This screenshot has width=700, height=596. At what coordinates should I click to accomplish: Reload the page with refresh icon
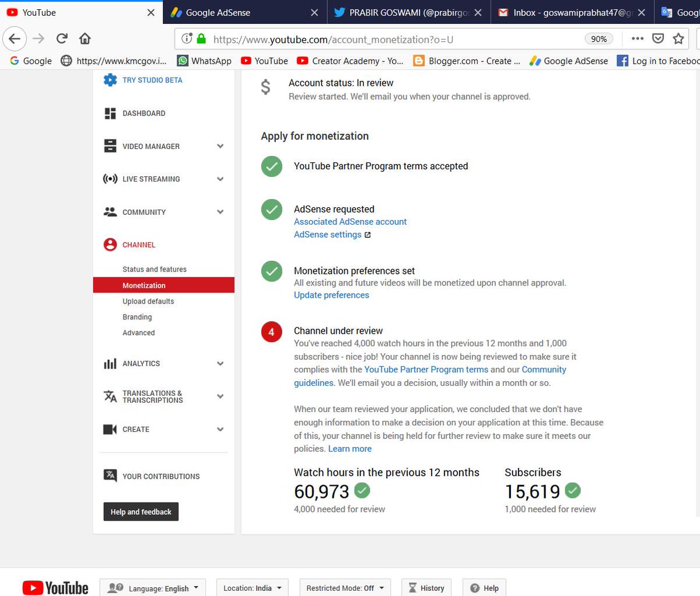(62, 39)
